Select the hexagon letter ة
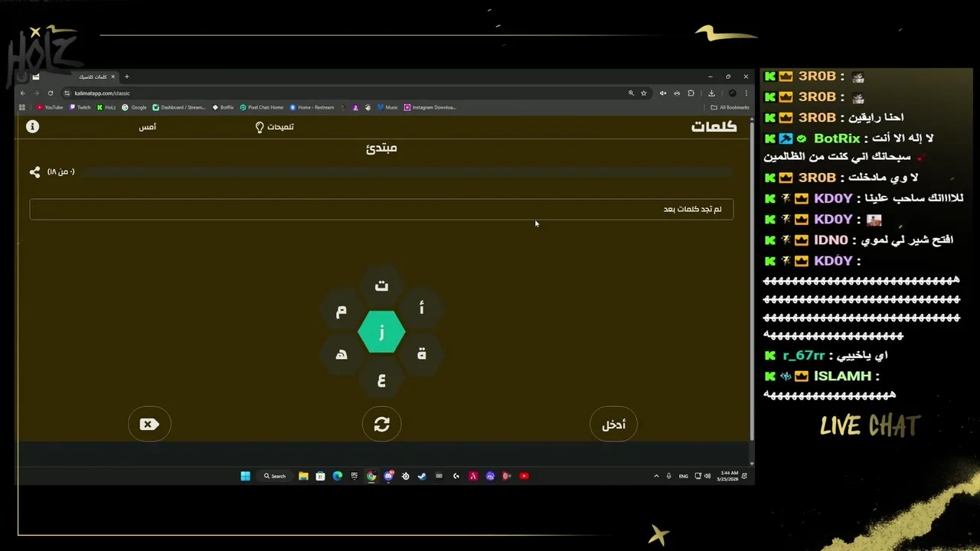This screenshot has width=980, height=551. (x=421, y=354)
